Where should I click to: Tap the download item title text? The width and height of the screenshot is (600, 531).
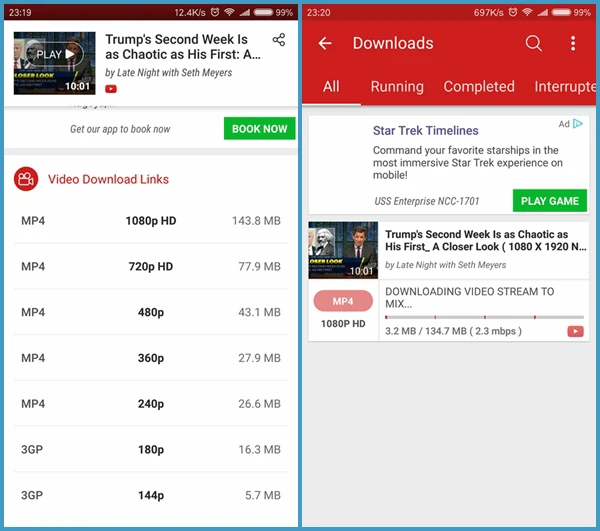[x=485, y=240]
